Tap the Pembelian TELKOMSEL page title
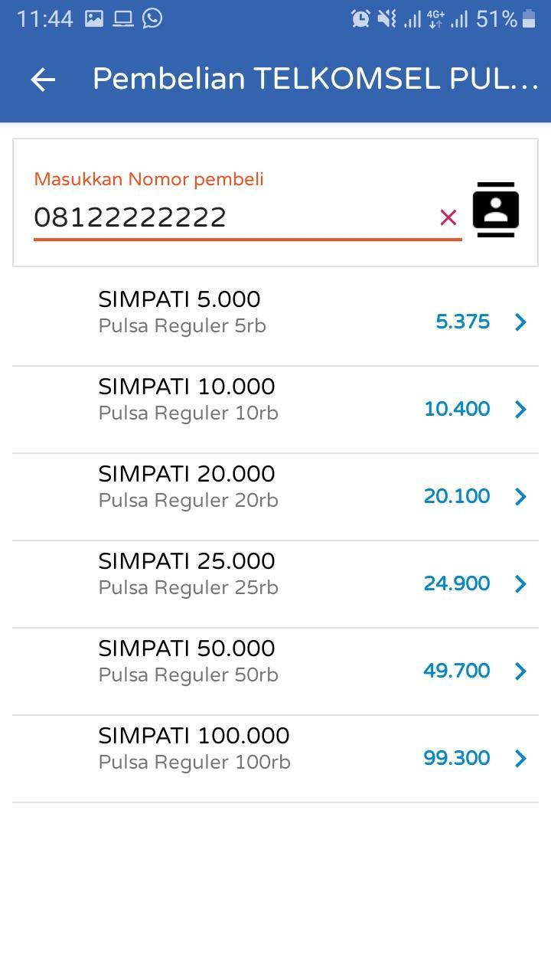 [315, 78]
